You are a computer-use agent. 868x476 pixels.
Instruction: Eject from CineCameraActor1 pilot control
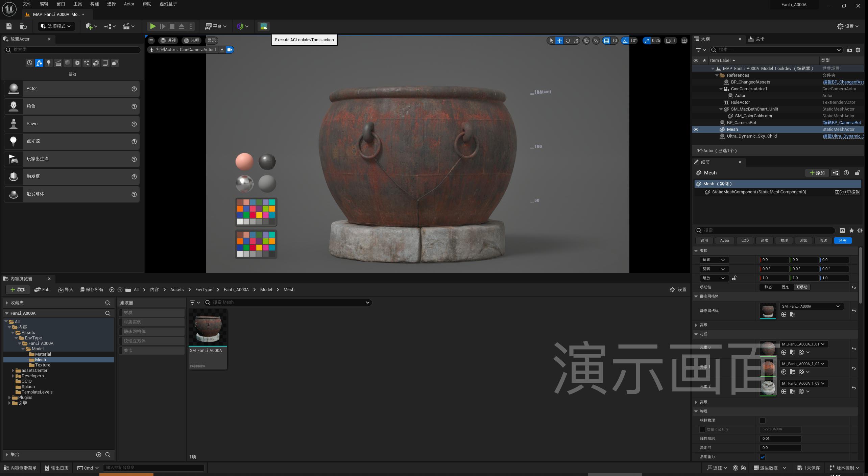pos(222,50)
